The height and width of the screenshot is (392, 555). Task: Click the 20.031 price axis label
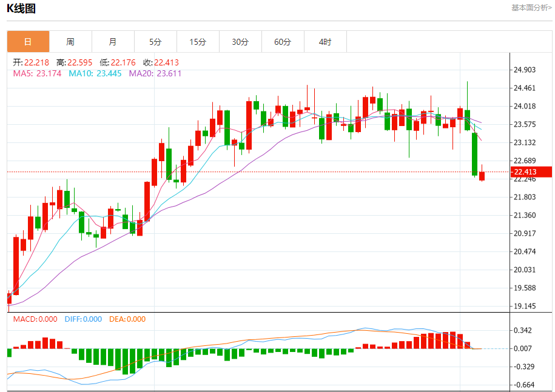click(525, 270)
